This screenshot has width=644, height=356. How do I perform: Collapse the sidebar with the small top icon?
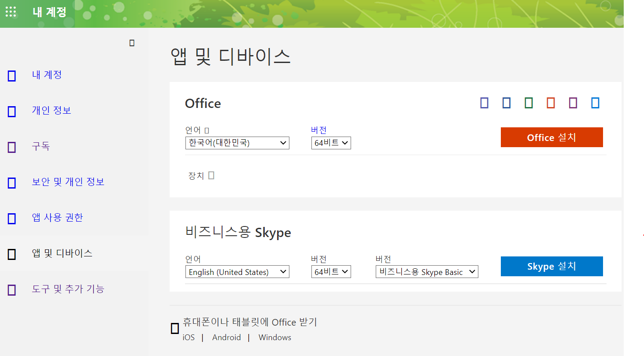point(132,43)
